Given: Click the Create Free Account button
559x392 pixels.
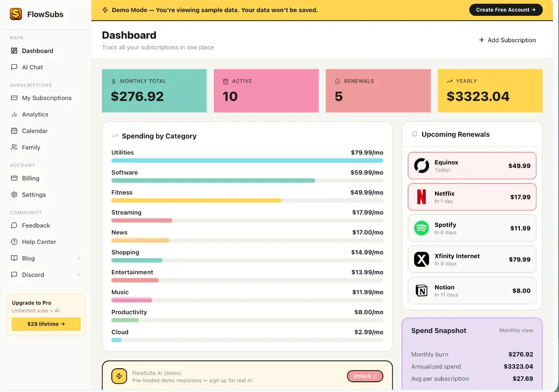Looking at the screenshot, I should tap(506, 9).
